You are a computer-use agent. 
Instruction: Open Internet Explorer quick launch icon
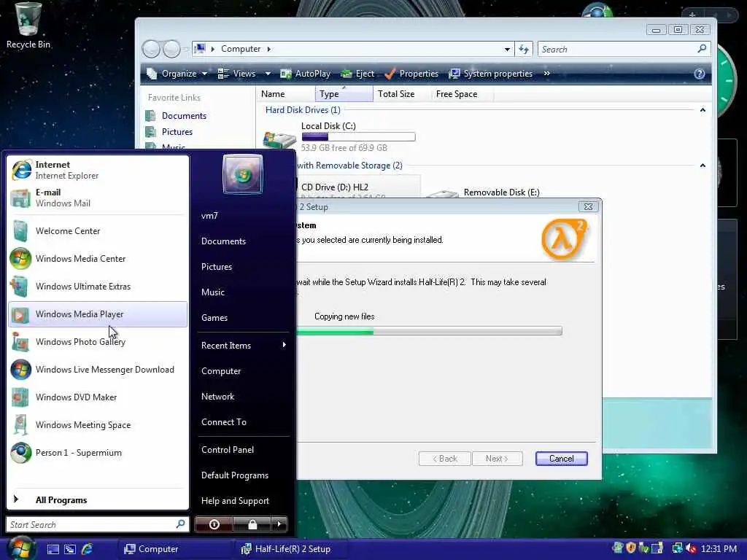coord(88,549)
